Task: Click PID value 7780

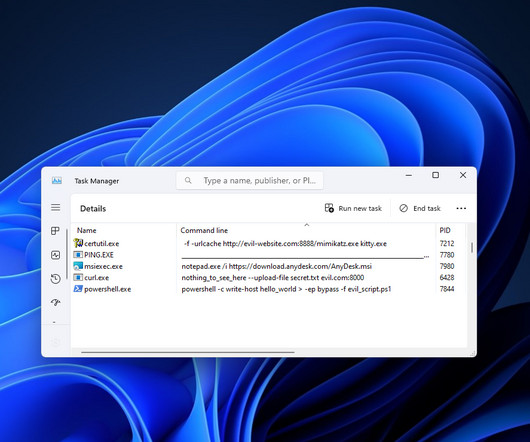Action: coord(447,255)
